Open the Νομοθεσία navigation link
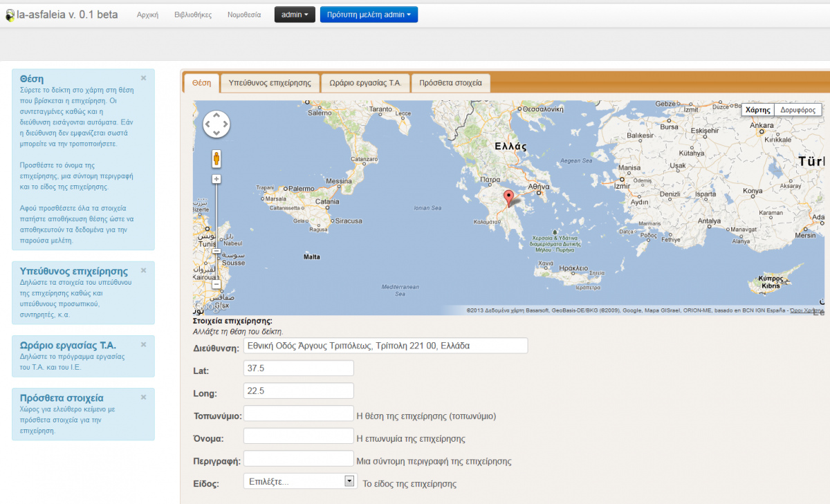The image size is (830, 504). [244, 15]
